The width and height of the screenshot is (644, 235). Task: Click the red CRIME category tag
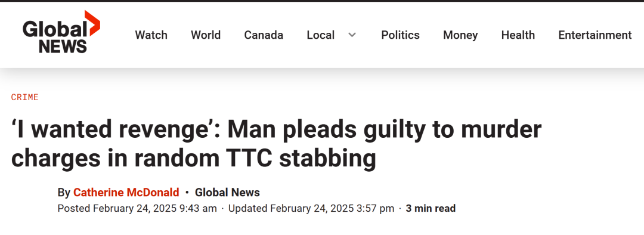(25, 97)
